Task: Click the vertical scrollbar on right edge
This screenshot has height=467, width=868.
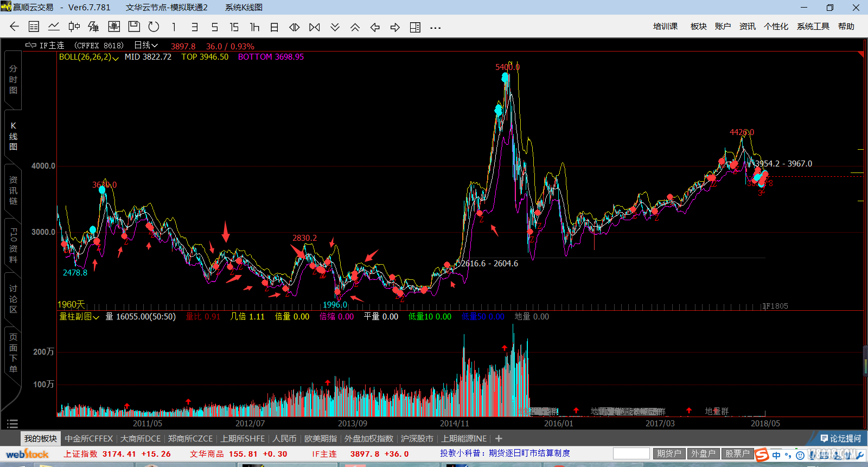Action: [865, 360]
